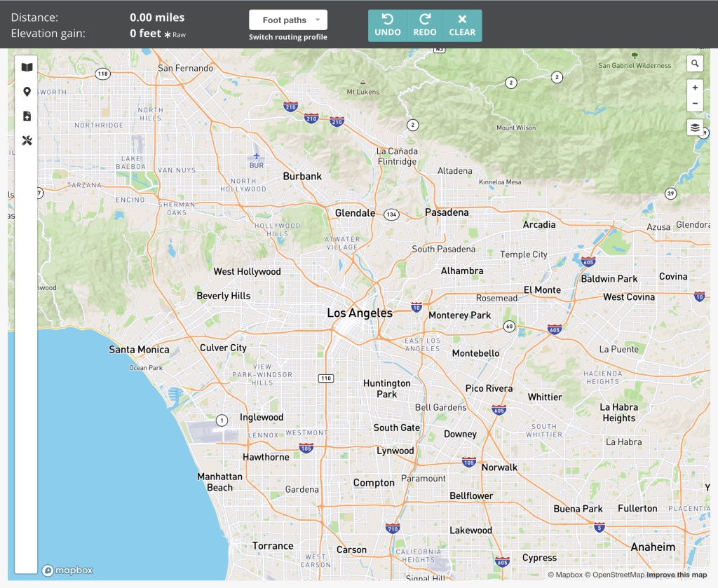This screenshot has width=718, height=588.
Task: Click the Anaheim map label
Action: (653, 547)
